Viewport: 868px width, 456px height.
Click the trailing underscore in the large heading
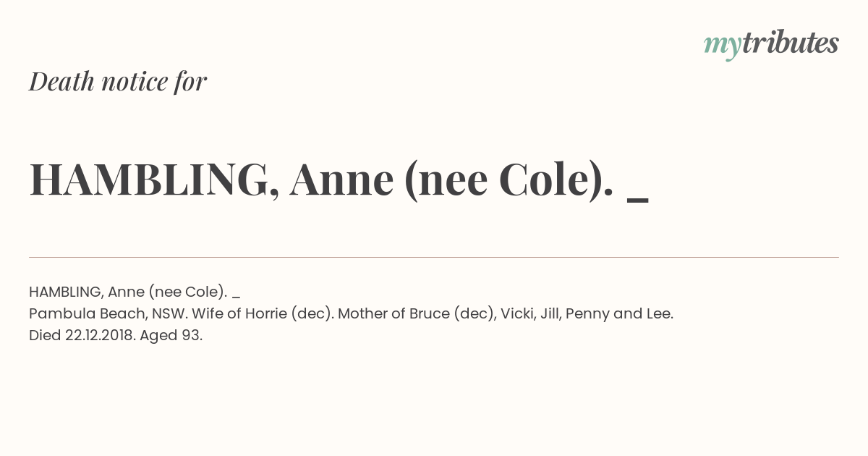coord(638,200)
